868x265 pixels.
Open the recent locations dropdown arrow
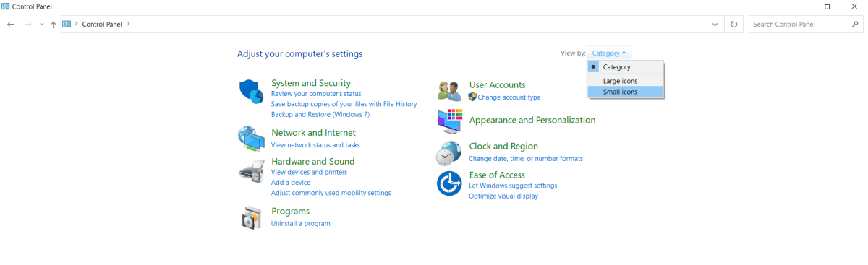tap(42, 25)
